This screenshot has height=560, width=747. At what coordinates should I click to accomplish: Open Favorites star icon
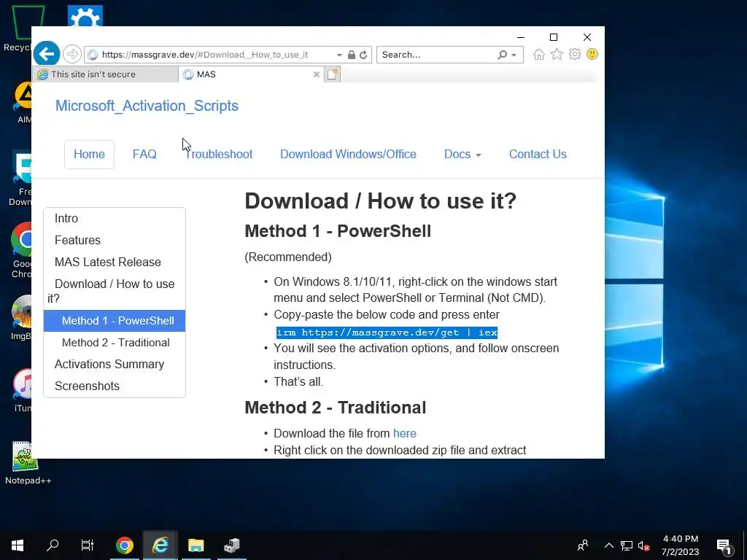pyautogui.click(x=557, y=54)
